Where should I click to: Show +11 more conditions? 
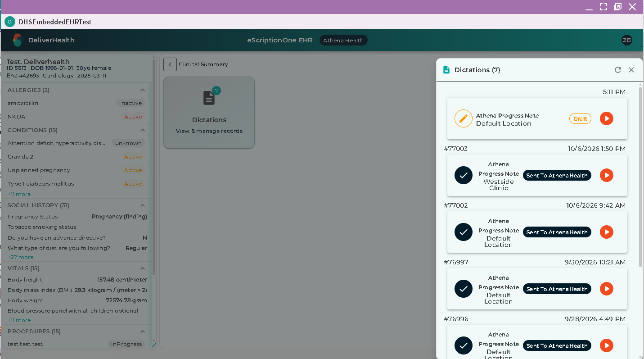19,194
